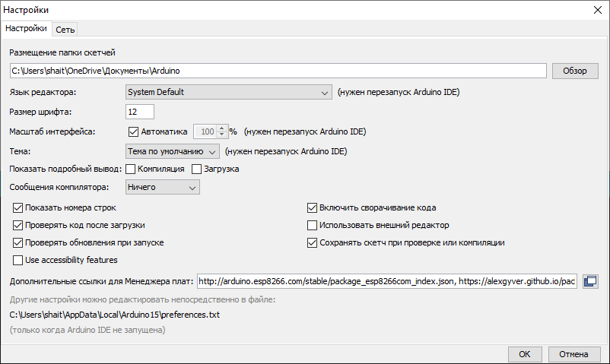
Task: Enable Использовать внешний редактор option
Action: 312,225
